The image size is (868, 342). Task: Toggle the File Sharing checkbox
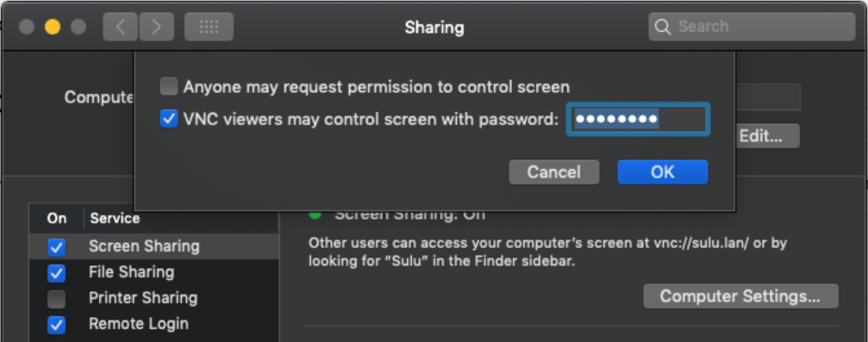[57, 273]
